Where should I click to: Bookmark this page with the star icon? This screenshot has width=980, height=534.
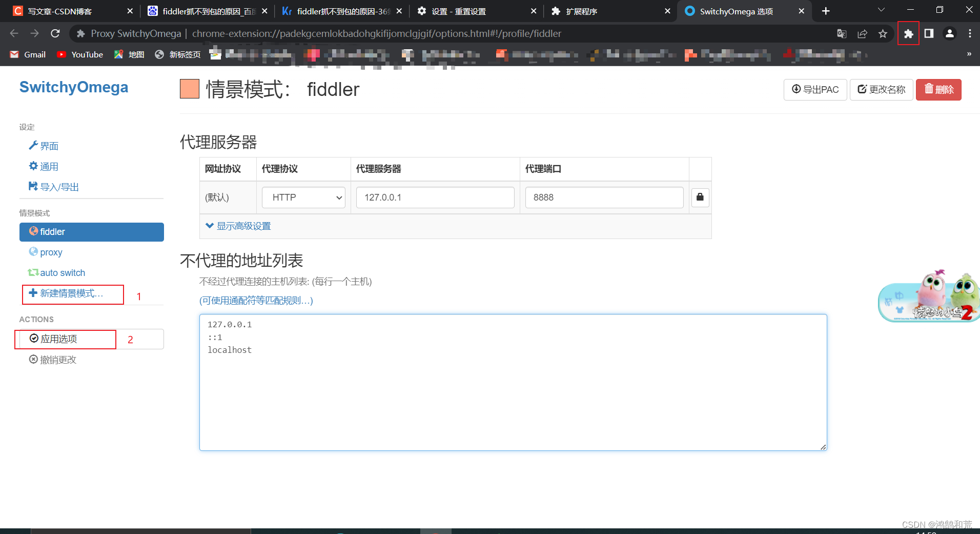(x=883, y=34)
